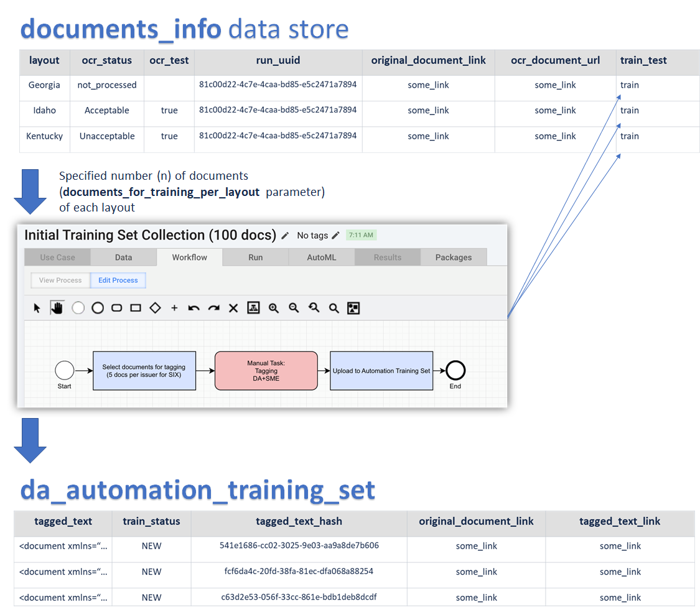700x609 pixels.
Task: Delete selection with the X tool
Action: pyautogui.click(x=233, y=308)
